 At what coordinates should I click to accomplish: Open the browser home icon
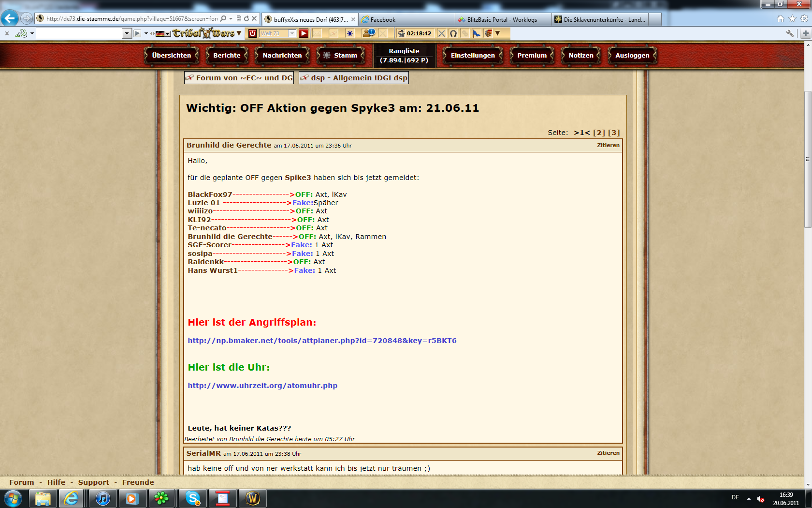(780, 19)
